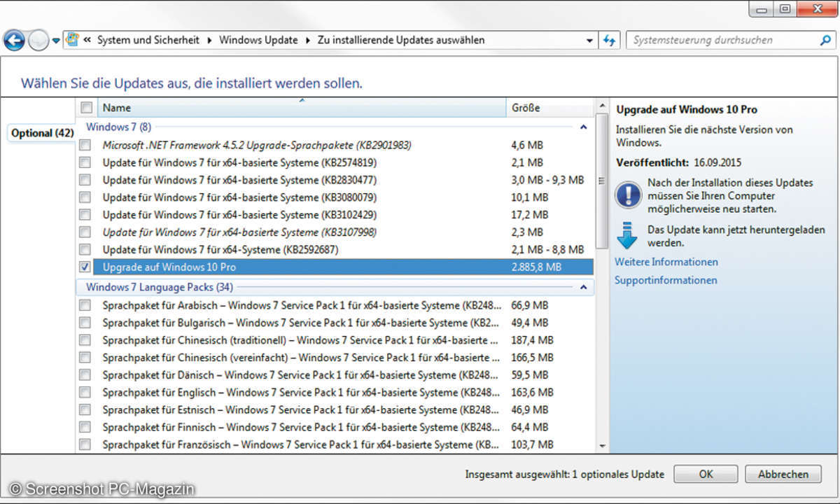Viewport: 840px width, 504px height.
Task: Check the KB3080079 update checkbox
Action: coord(85,197)
